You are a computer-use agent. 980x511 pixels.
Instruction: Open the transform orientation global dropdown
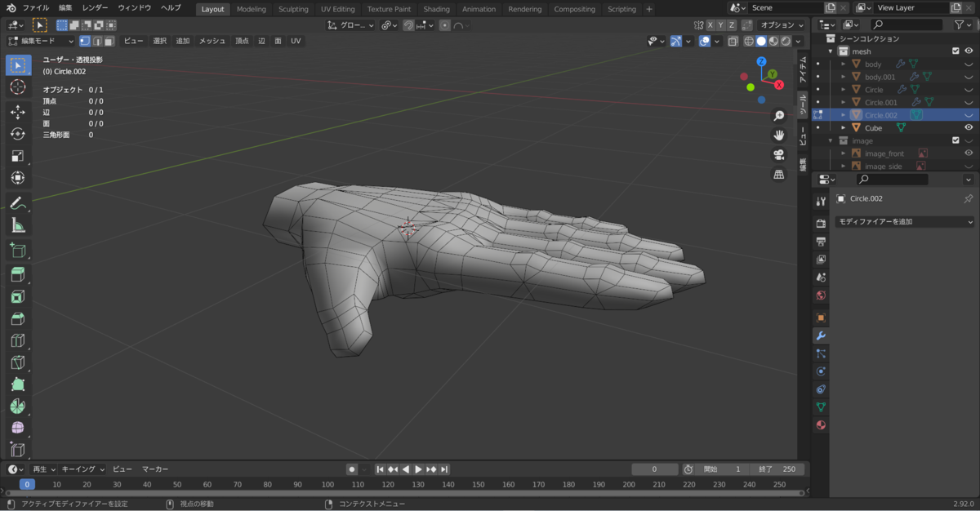(350, 25)
